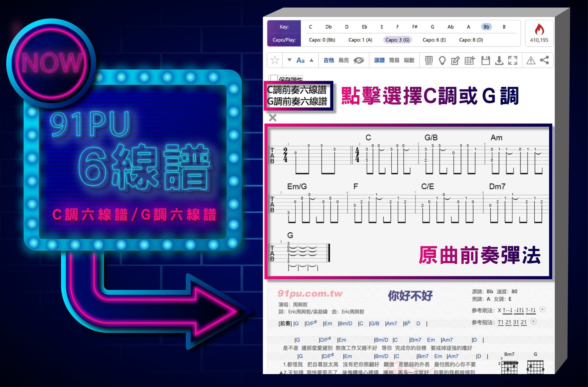Select key Db
The height and width of the screenshot is (387, 588).
coord(328,27)
